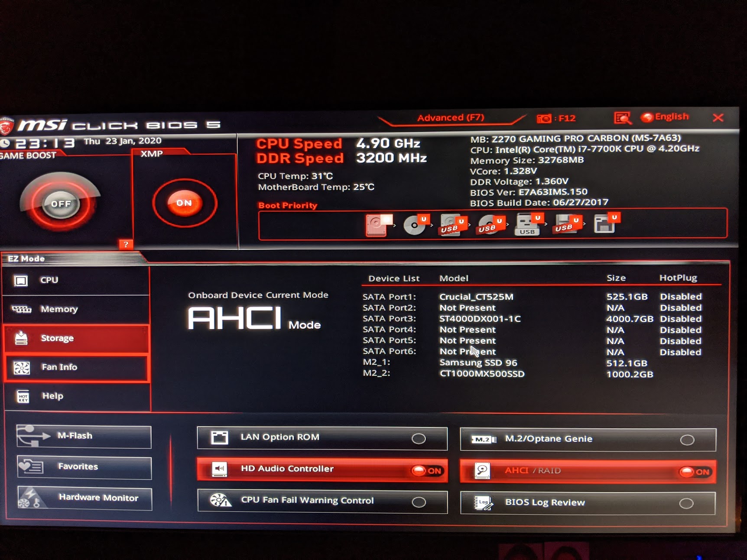This screenshot has width=747, height=560.
Task: Click the BIOS log review icon
Action: point(483,503)
